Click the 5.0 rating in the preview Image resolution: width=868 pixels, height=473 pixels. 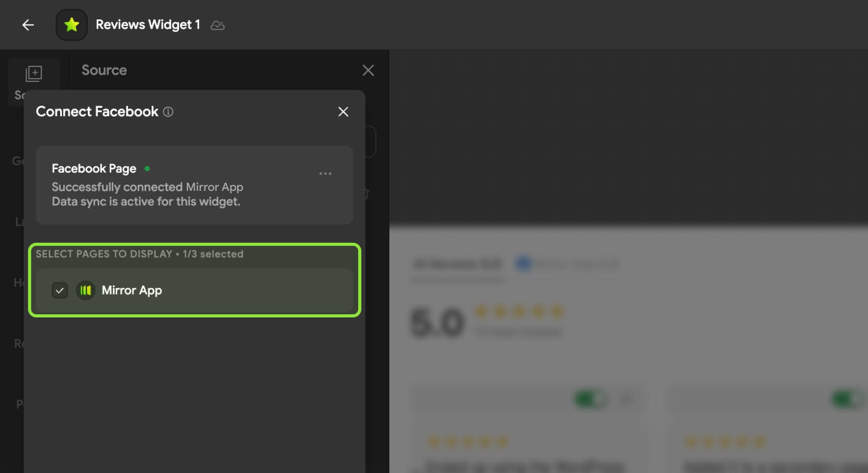tap(437, 323)
